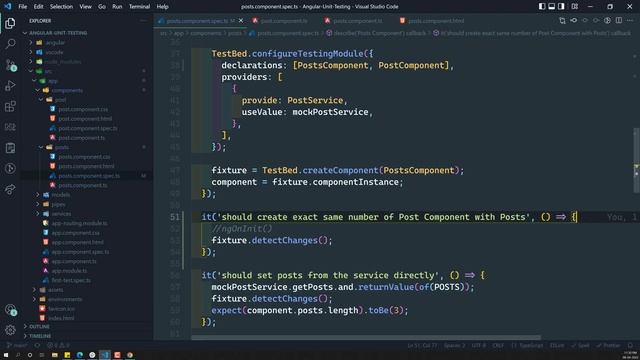
Task: Open the View menu
Action: (x=85, y=7)
